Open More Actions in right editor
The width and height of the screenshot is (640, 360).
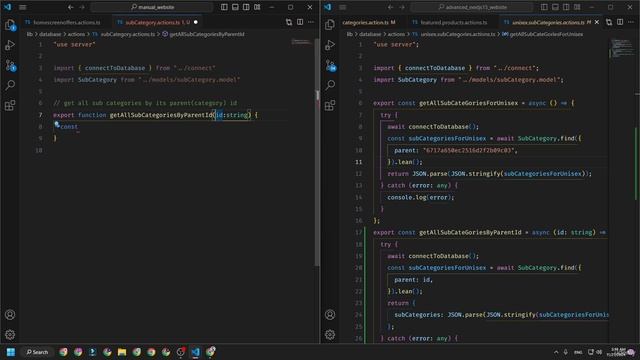click(631, 22)
